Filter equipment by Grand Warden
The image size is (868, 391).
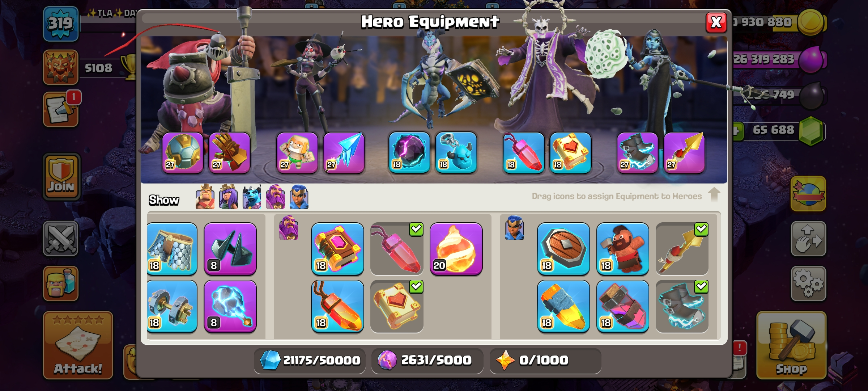[x=276, y=197]
